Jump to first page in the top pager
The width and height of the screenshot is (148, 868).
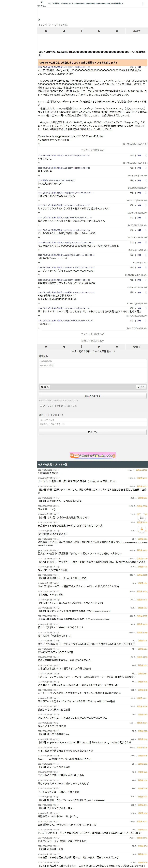tap(46, 31)
